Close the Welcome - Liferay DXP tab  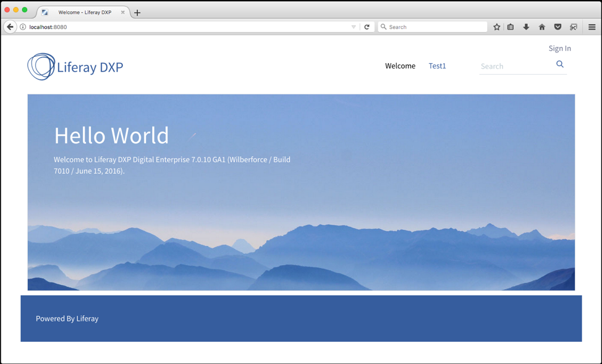[x=123, y=12]
